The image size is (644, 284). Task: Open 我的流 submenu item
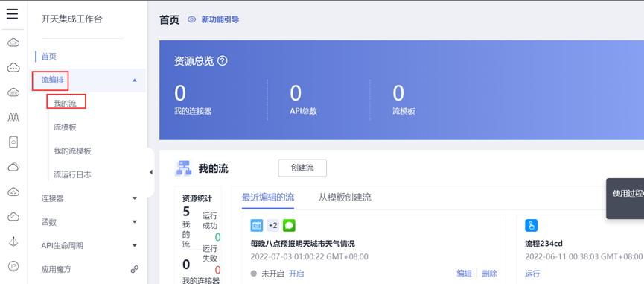(66, 104)
